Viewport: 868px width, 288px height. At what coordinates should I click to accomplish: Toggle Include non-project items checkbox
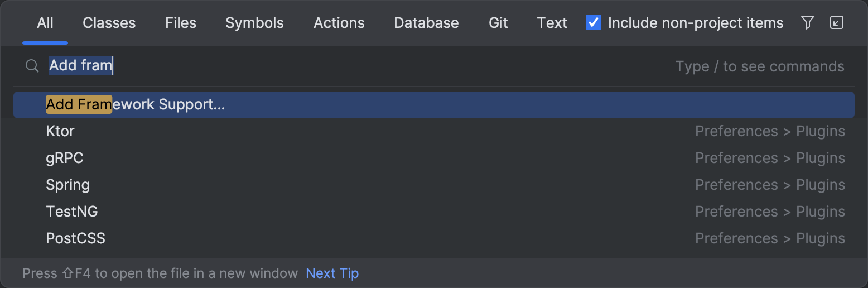click(x=594, y=23)
